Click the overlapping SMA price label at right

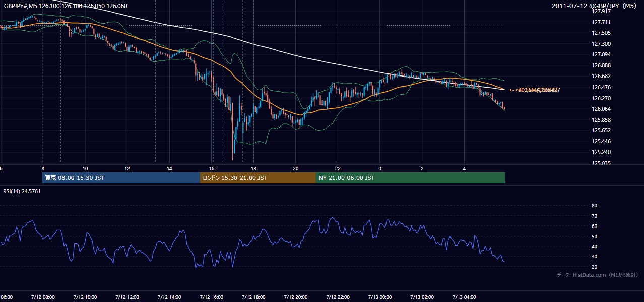point(534,90)
